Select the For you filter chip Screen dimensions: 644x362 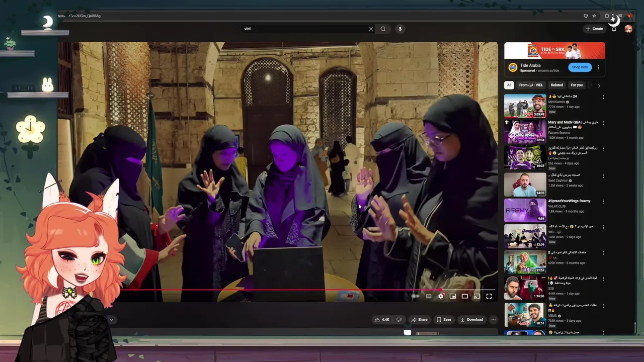click(x=577, y=85)
